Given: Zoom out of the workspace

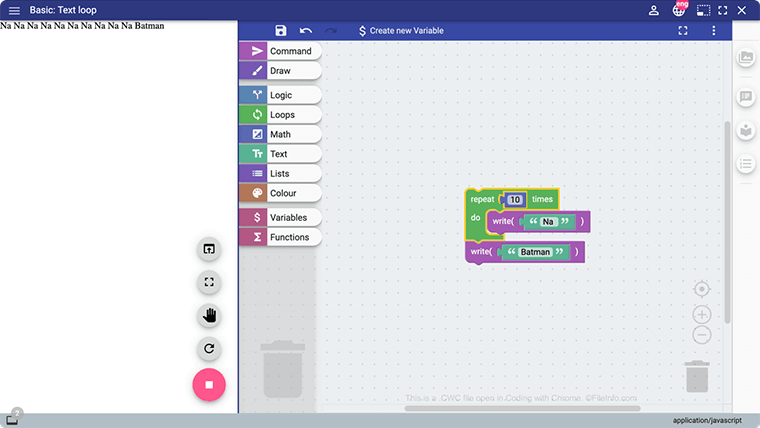Looking at the screenshot, I should (702, 336).
